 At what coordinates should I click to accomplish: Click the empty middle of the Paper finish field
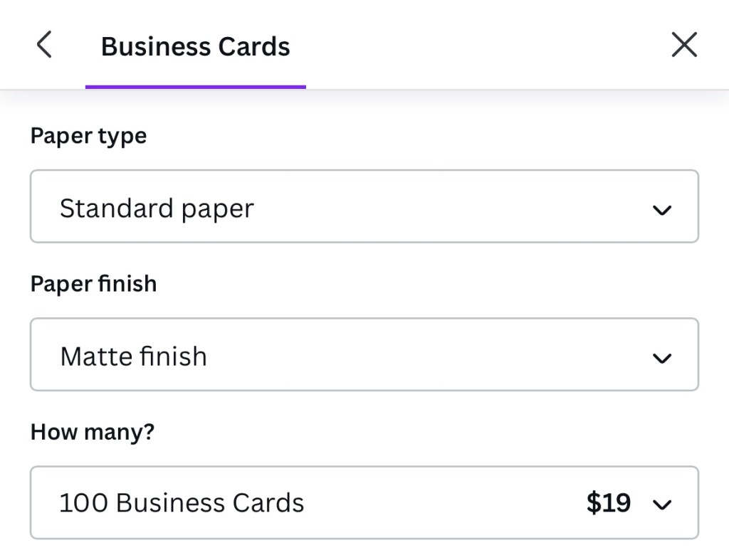(x=427, y=354)
